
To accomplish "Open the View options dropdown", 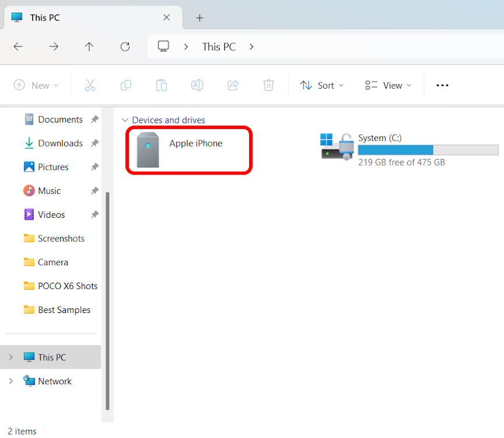I will coord(388,85).
